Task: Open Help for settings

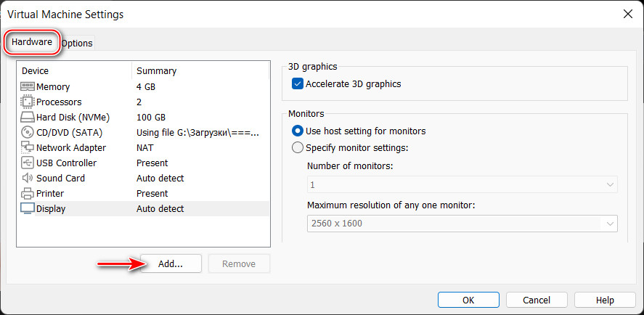Action: point(605,300)
